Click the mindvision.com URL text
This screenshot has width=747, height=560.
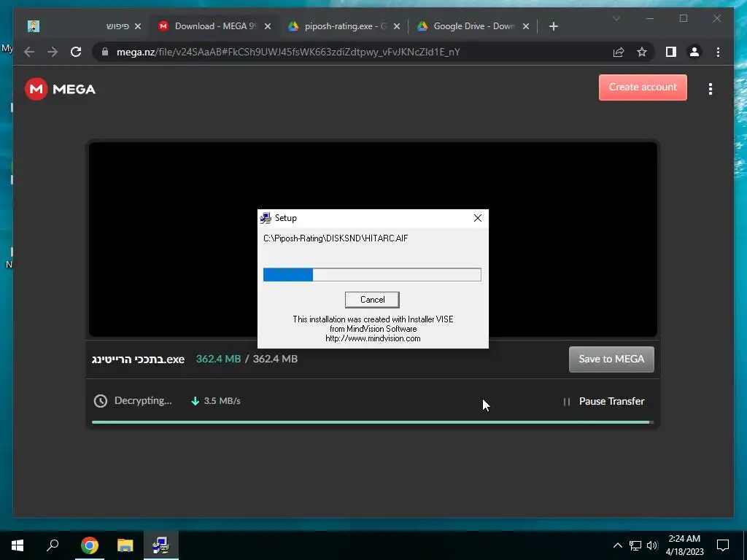pos(373,338)
